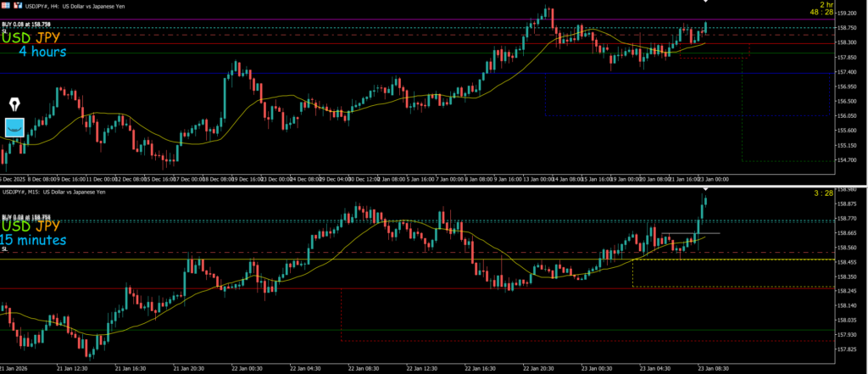868x374 pixels.
Task: Click the grid icon before the H4 chart title
Action: [x=5, y=4]
